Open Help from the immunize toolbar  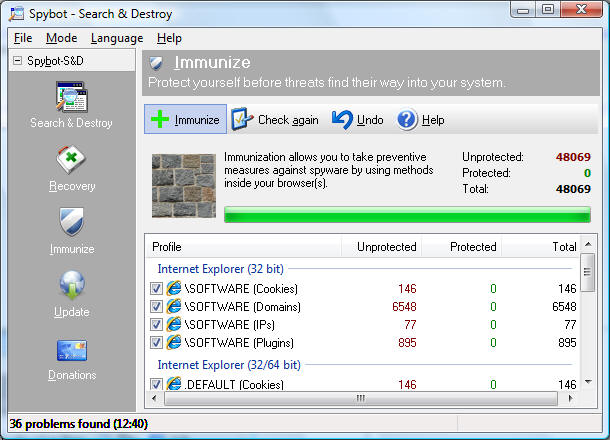420,120
